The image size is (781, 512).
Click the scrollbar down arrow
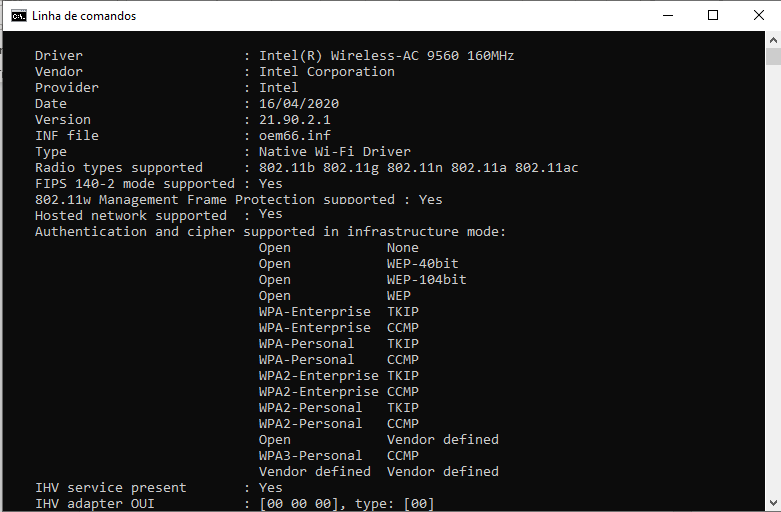[x=773, y=503]
